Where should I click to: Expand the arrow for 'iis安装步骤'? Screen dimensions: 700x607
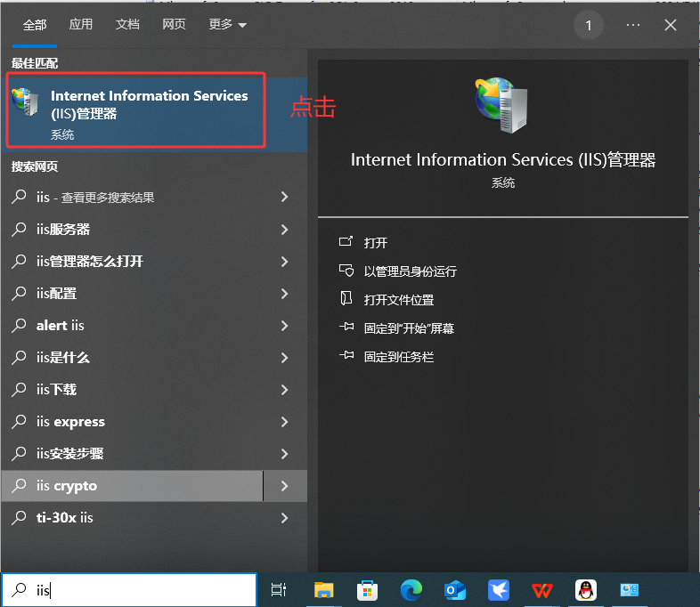pyautogui.click(x=284, y=454)
